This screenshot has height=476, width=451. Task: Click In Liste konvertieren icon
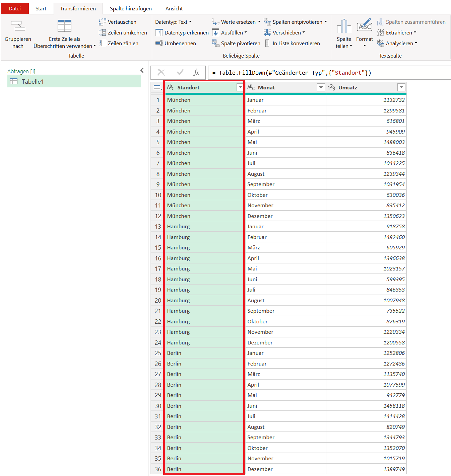pos(267,43)
